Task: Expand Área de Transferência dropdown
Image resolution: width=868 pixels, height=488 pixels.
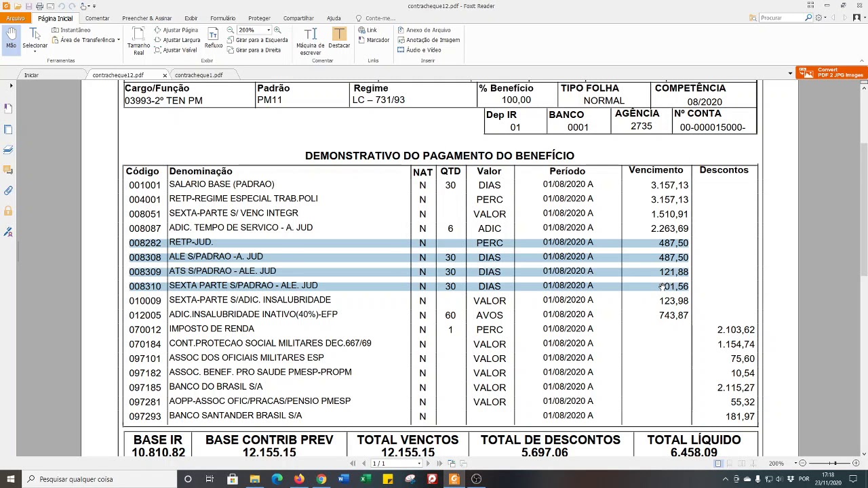Action: [x=118, y=40]
